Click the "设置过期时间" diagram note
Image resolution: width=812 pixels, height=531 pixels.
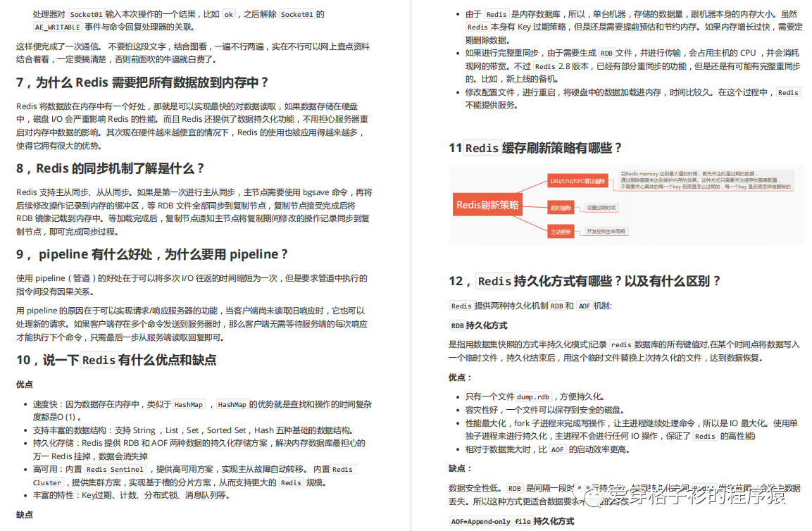601,208
